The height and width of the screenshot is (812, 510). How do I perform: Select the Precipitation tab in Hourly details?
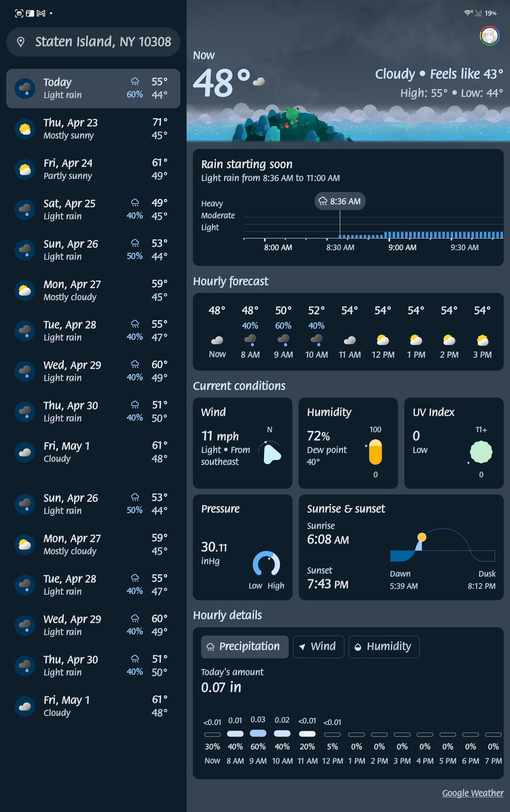245,647
